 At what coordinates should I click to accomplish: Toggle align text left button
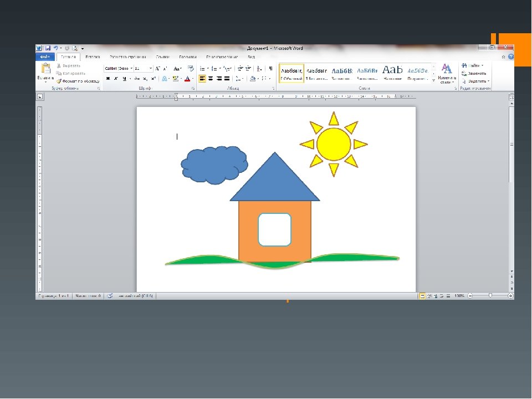coord(202,79)
